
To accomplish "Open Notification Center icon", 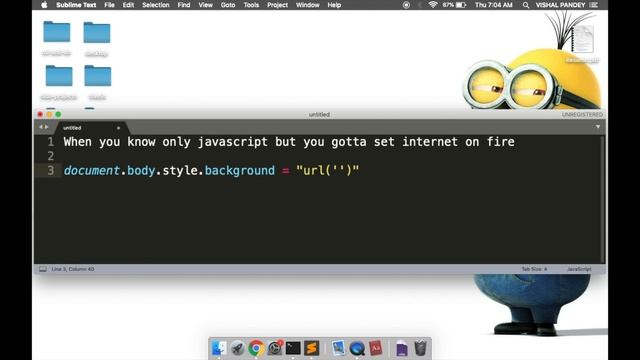I will pos(594,5).
